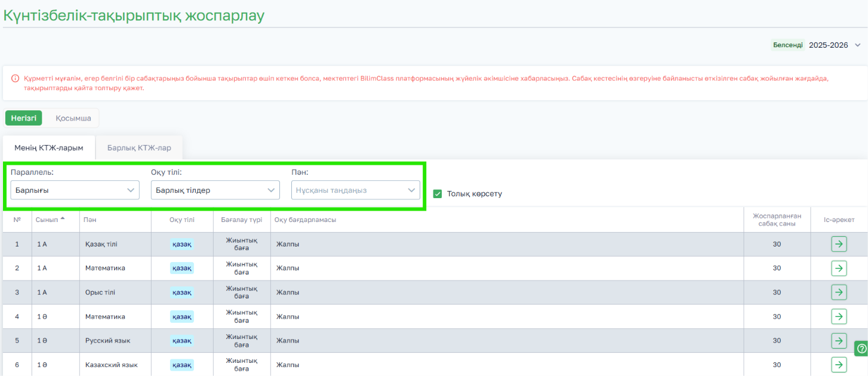Open row 4 Математика 1 Ө arrow icon
This screenshot has width=868, height=376.
pyautogui.click(x=839, y=316)
